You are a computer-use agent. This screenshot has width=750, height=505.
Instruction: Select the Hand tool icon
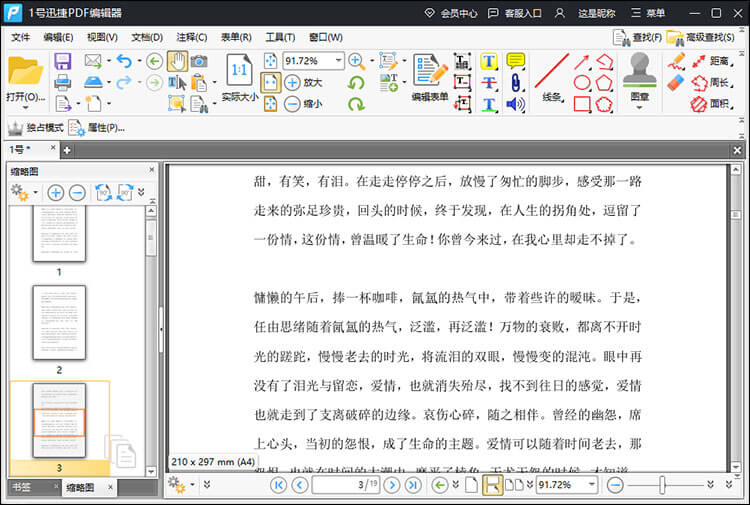point(177,61)
